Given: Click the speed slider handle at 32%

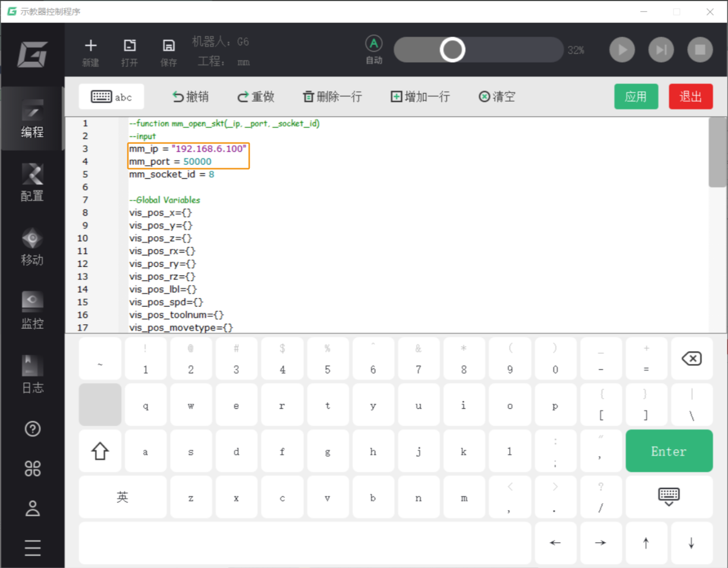Looking at the screenshot, I should tap(452, 50).
